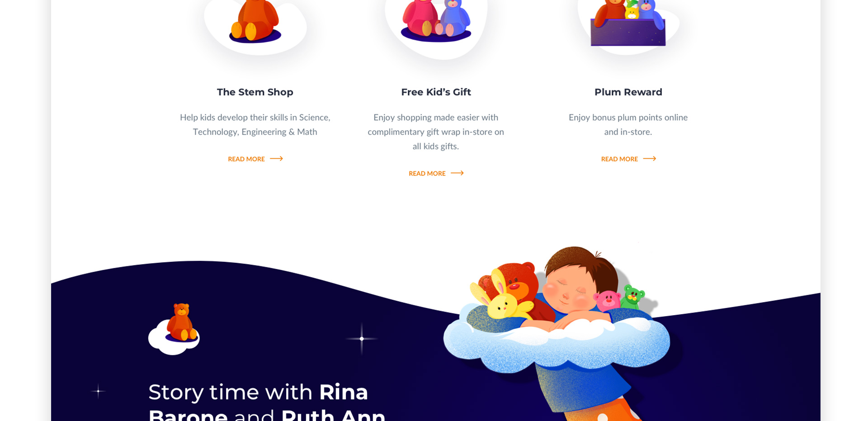Click the complimentary gift wrap description text
This screenshot has height=421, width=868.
click(x=436, y=132)
